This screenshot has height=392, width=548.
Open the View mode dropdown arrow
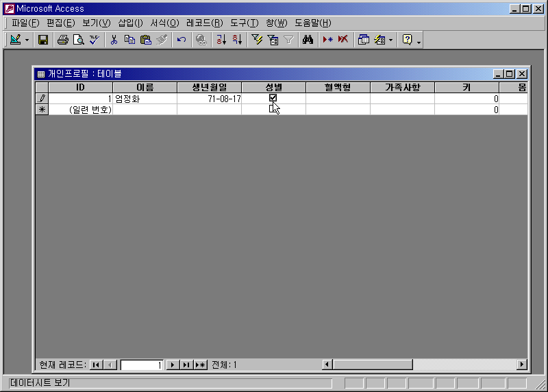coord(27,40)
